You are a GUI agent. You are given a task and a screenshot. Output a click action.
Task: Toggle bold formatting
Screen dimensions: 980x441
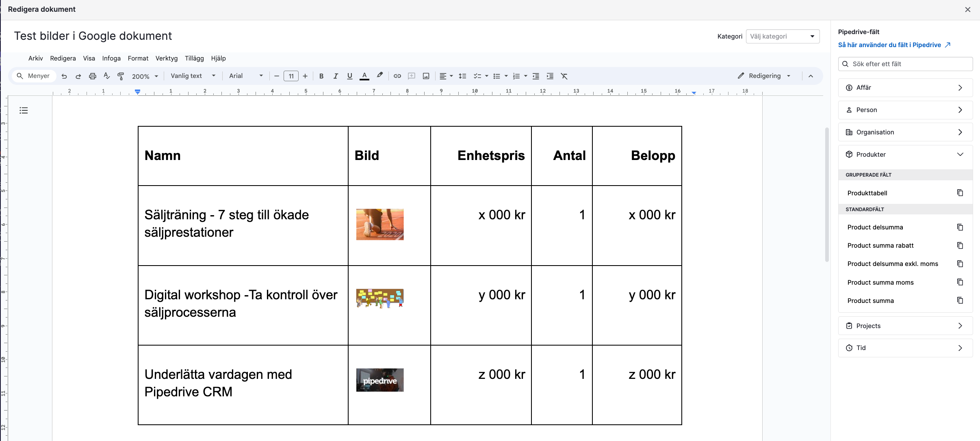coord(321,76)
